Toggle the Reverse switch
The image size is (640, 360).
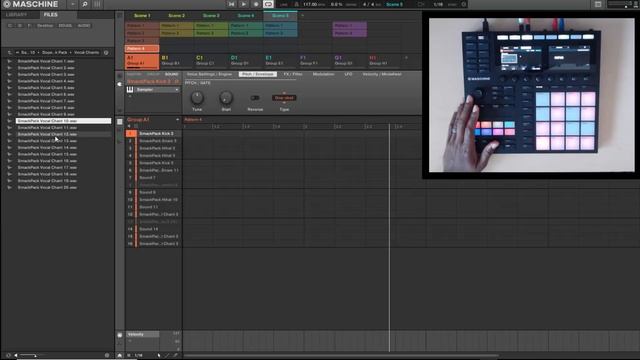255,98
